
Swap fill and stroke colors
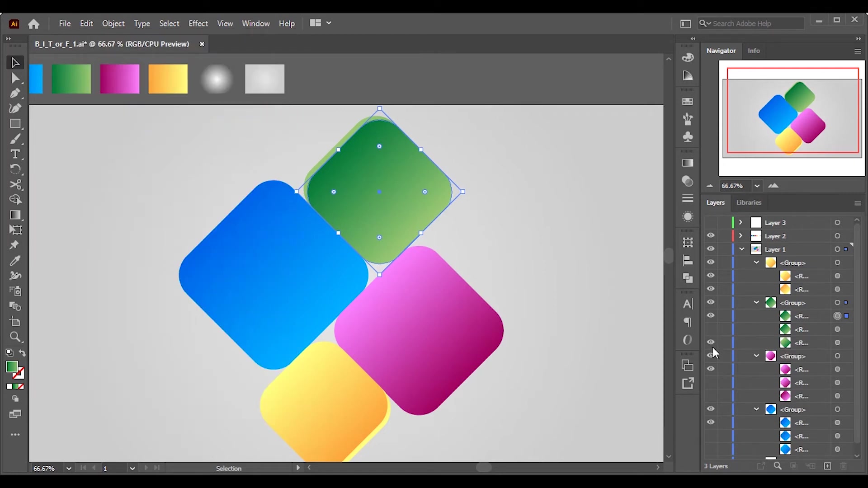[22, 353]
